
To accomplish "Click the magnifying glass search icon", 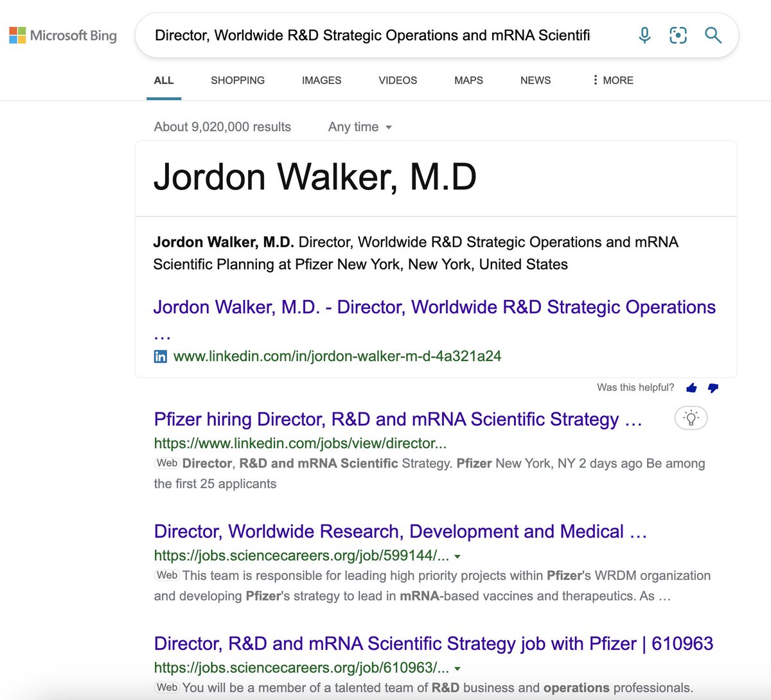I will 713,35.
